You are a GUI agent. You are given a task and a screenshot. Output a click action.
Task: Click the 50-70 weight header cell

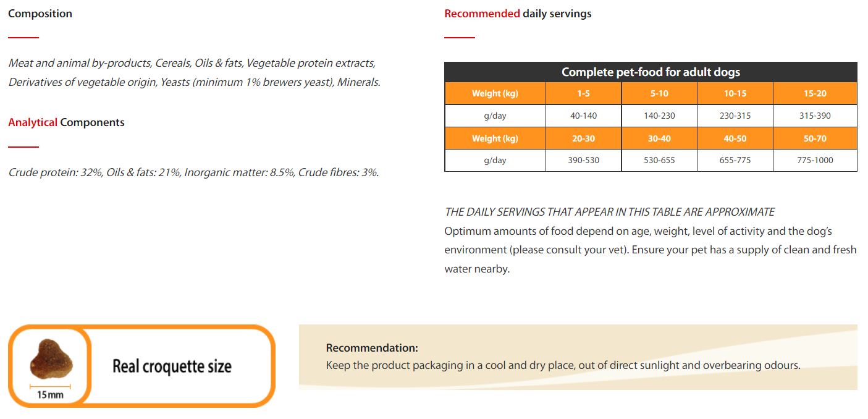point(815,138)
